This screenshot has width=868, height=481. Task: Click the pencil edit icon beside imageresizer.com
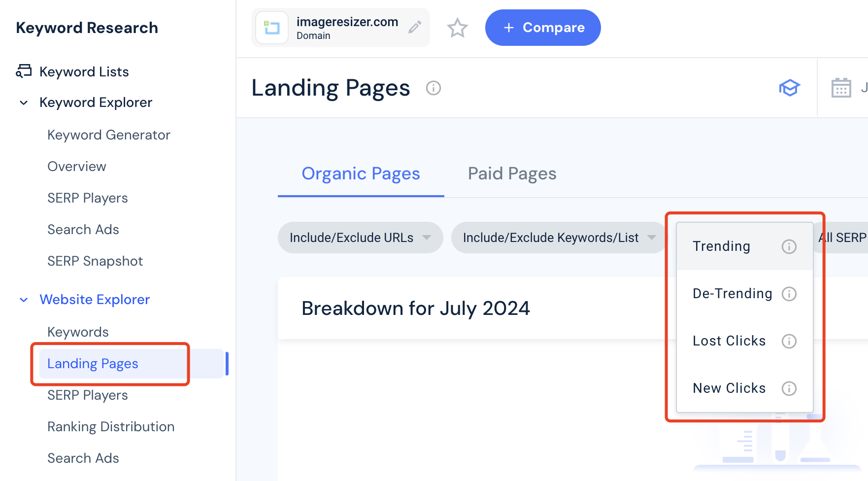click(415, 27)
